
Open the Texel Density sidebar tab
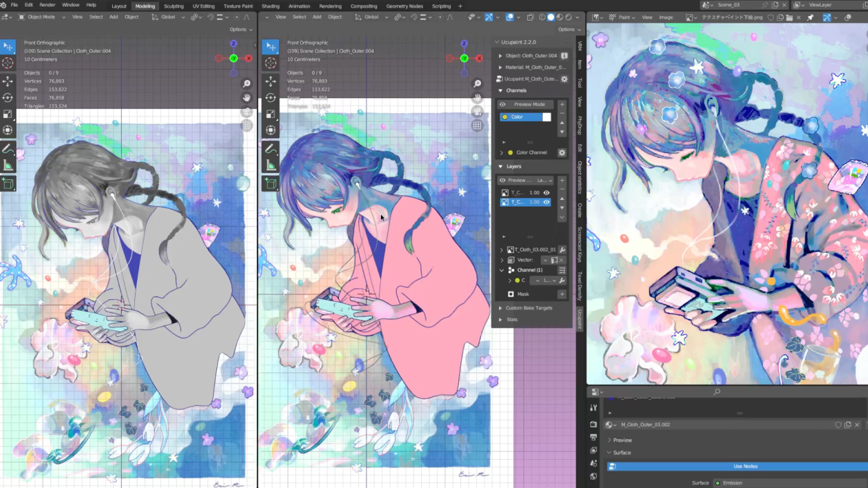580,286
